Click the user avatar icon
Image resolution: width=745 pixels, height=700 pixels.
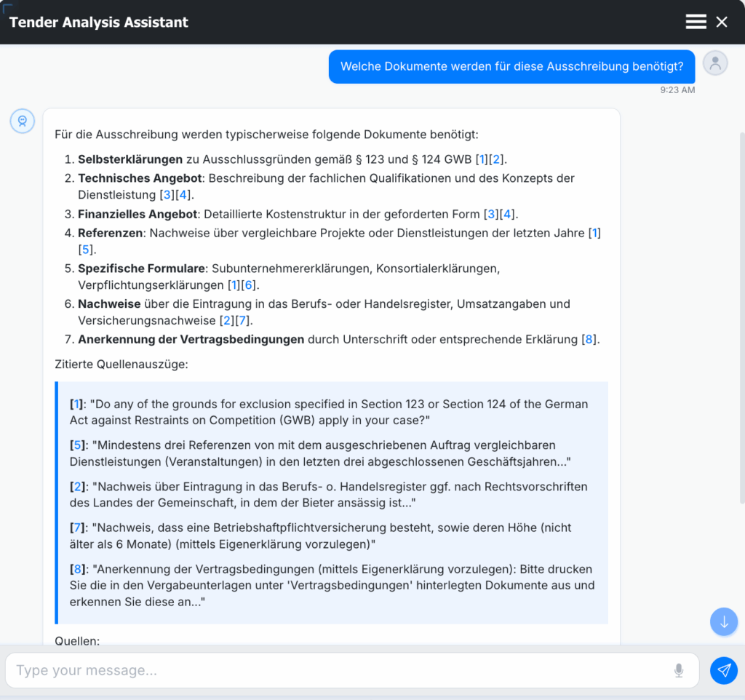click(715, 63)
